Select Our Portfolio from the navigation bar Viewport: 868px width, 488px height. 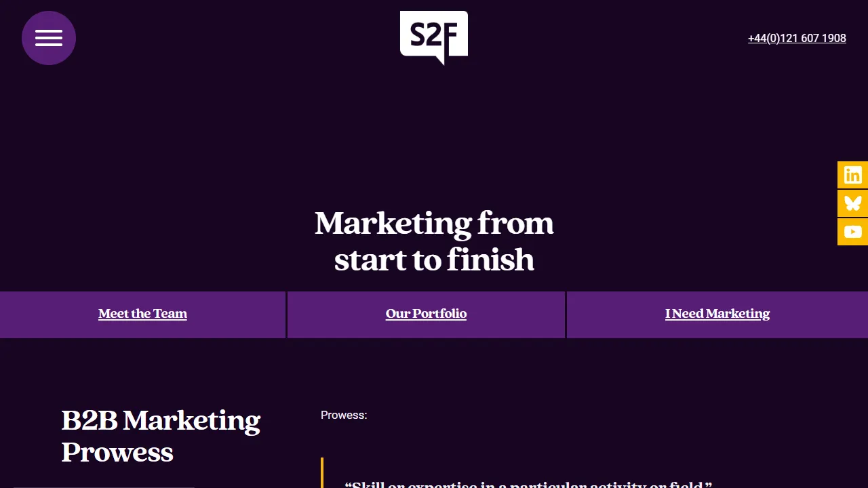(x=426, y=313)
